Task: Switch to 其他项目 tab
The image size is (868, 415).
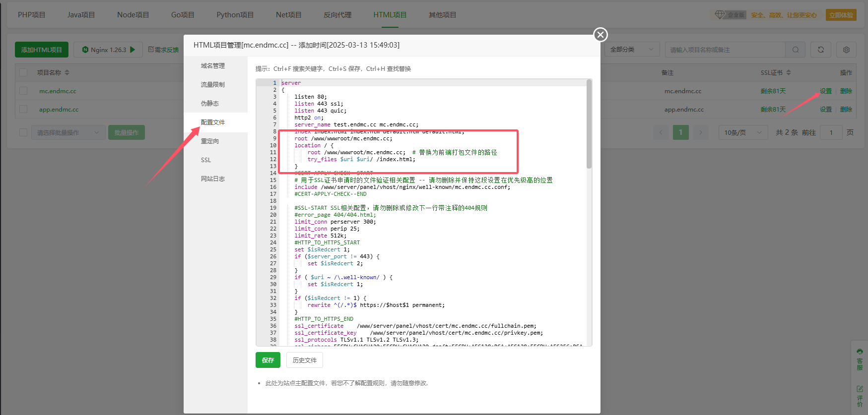Action: point(442,15)
